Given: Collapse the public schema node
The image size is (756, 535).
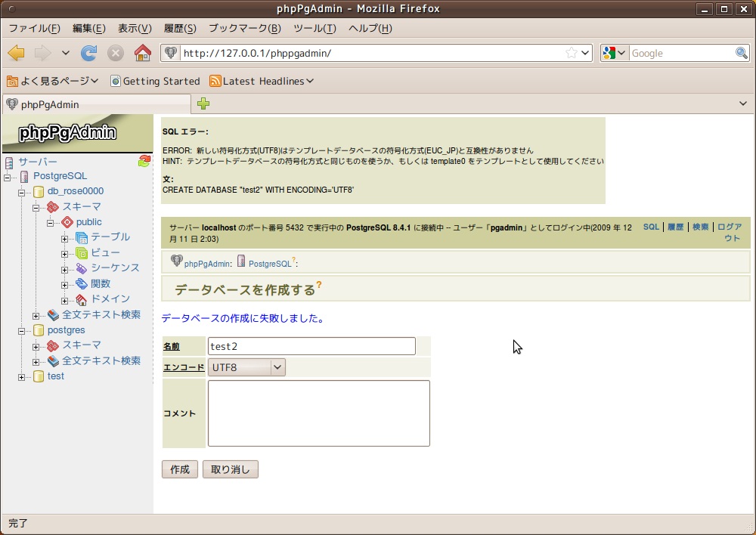Looking at the screenshot, I should (x=50, y=223).
